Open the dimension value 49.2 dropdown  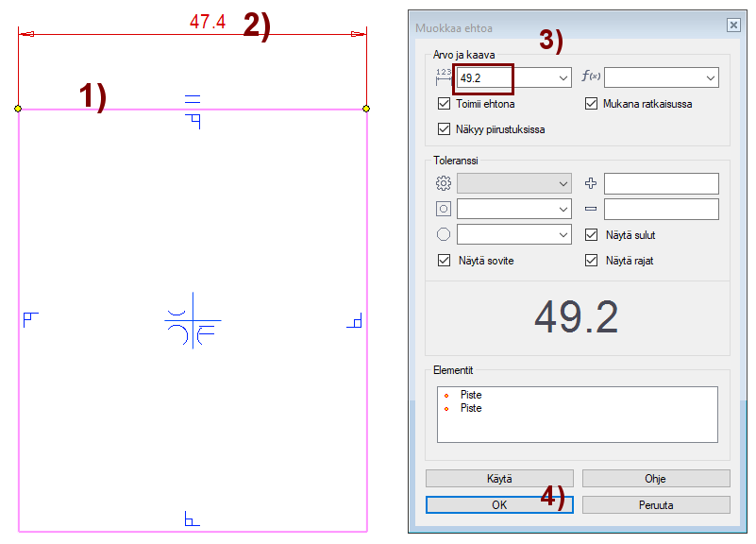point(563,77)
